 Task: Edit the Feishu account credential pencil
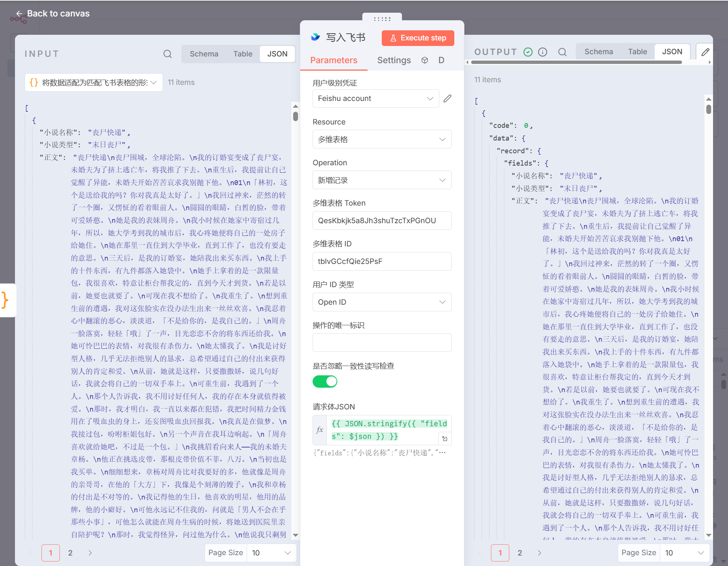coord(448,98)
